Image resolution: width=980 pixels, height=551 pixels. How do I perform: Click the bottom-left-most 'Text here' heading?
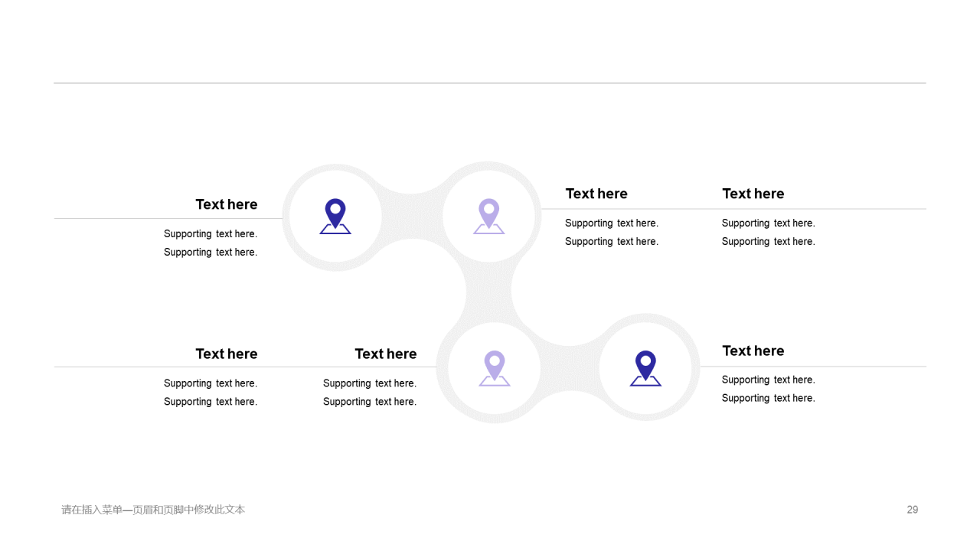click(227, 354)
